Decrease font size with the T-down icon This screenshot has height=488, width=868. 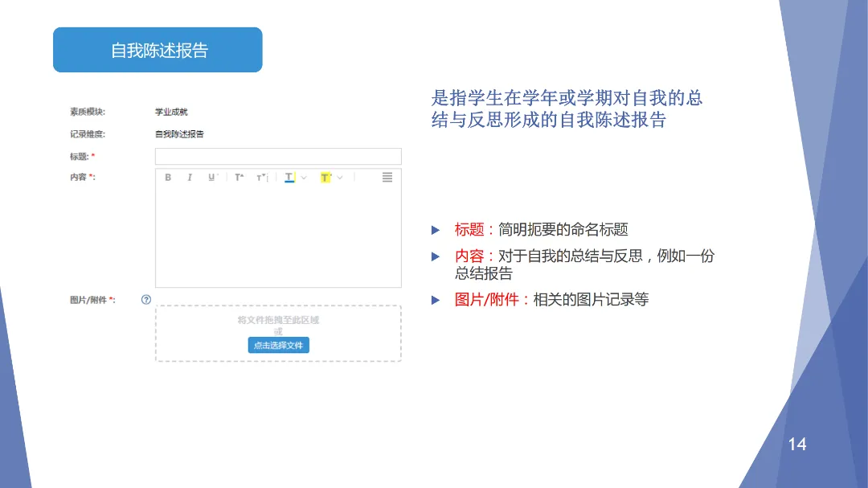point(262,177)
